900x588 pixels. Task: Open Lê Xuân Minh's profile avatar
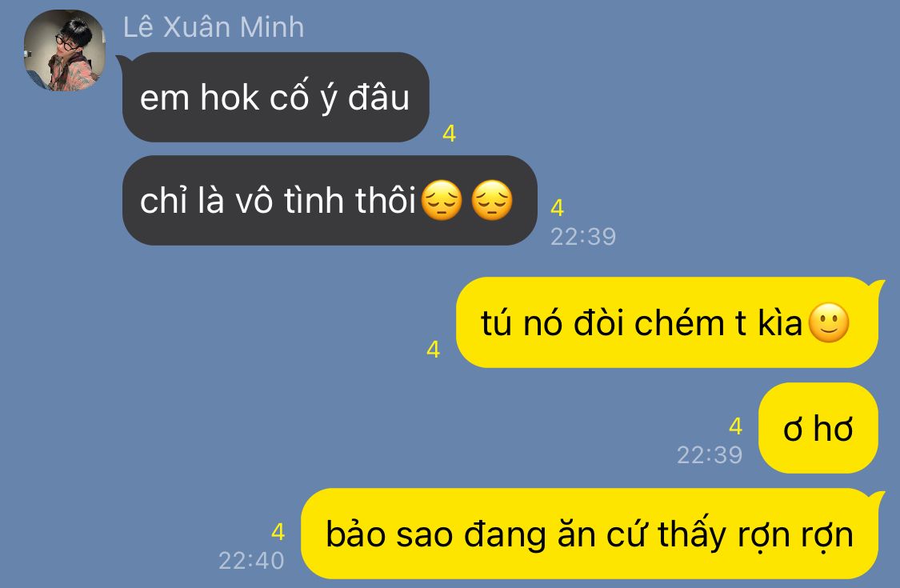(64, 50)
